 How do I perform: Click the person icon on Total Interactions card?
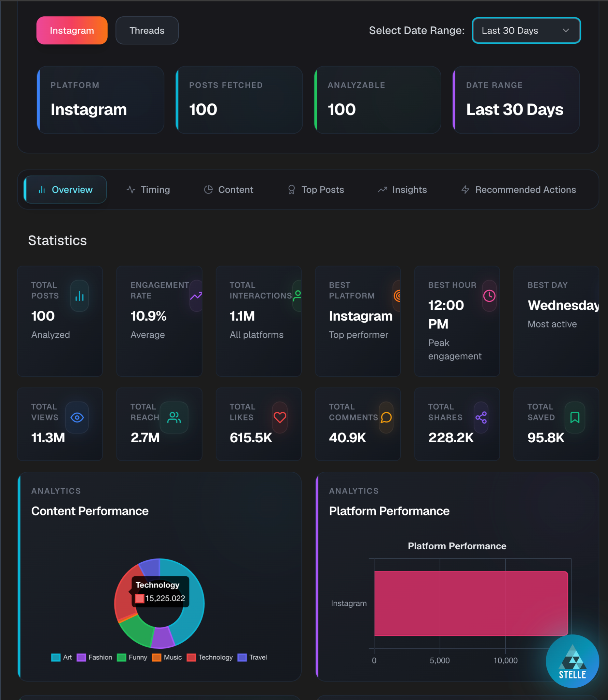point(298,296)
